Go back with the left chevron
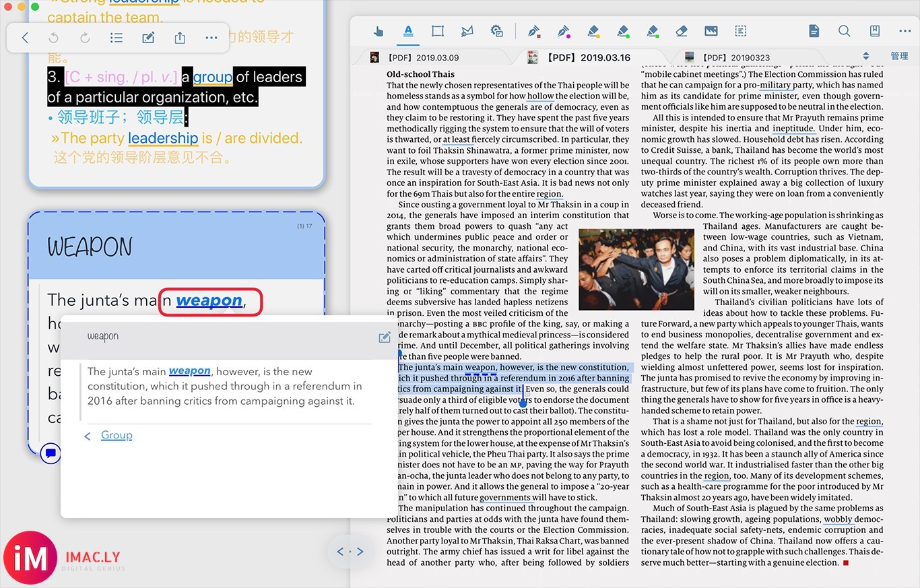This screenshot has width=920, height=588. click(x=25, y=38)
